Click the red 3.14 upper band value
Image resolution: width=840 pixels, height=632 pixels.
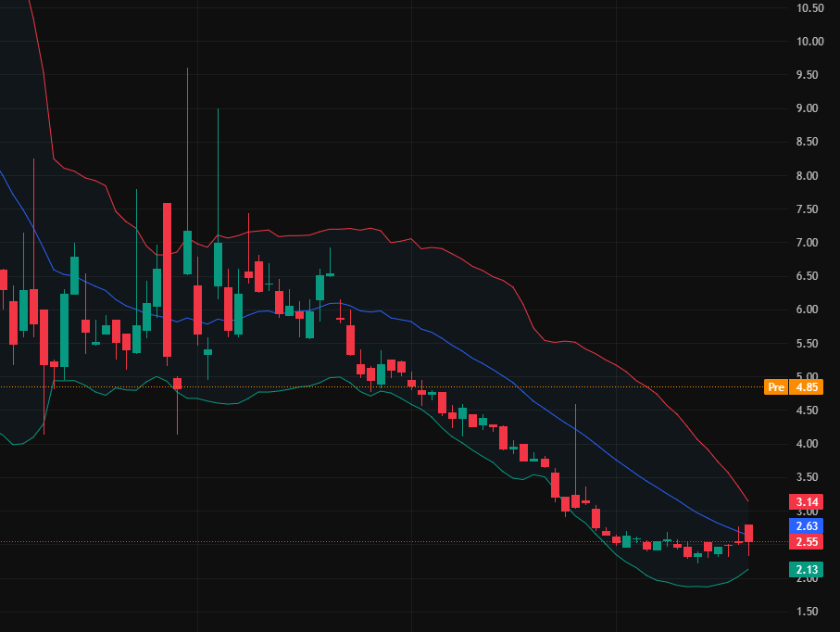[x=807, y=502]
